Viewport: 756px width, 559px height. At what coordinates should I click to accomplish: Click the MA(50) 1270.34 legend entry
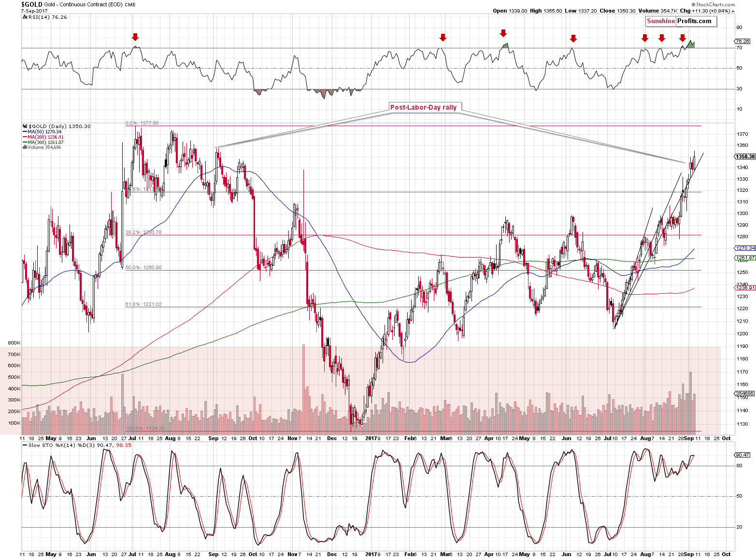(42, 131)
